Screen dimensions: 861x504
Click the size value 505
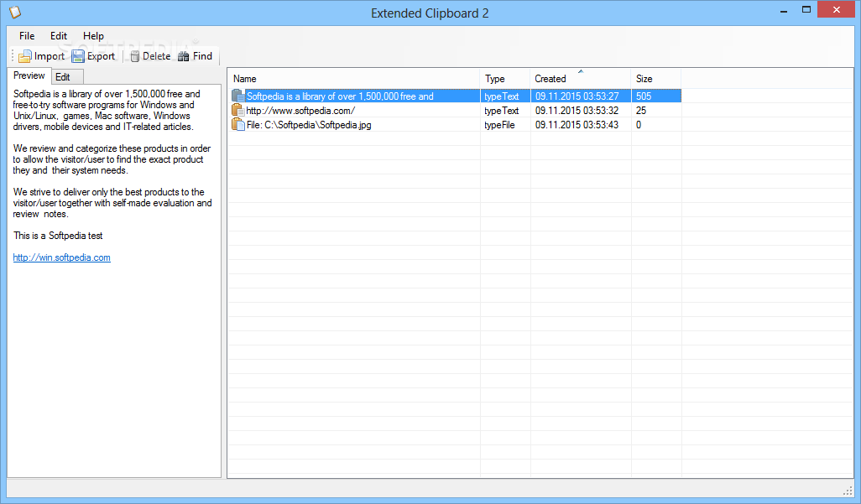pyautogui.click(x=644, y=96)
